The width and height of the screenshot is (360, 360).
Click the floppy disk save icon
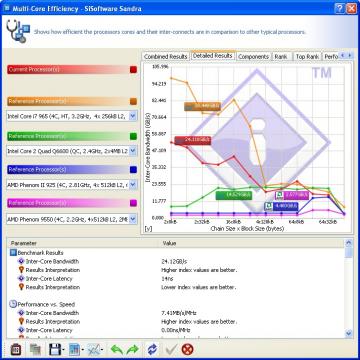(55, 349)
